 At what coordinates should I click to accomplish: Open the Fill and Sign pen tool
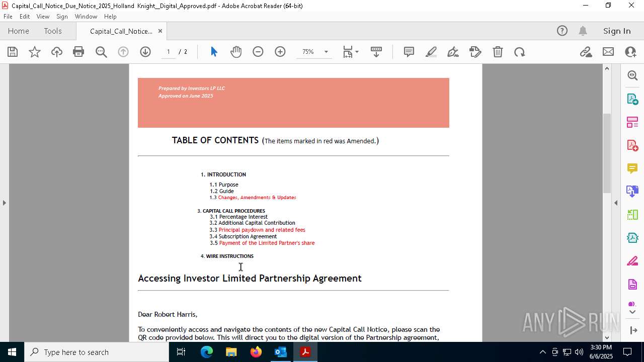453,52
